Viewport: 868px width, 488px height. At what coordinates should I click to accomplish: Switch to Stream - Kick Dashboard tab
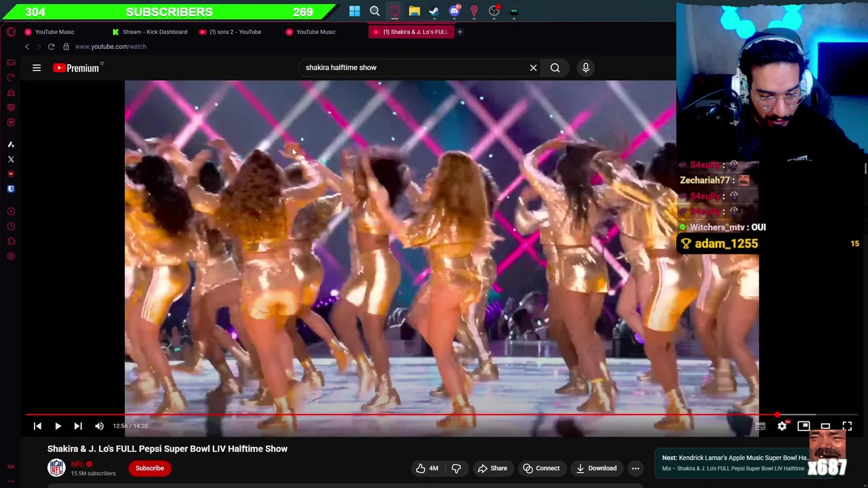(x=150, y=32)
